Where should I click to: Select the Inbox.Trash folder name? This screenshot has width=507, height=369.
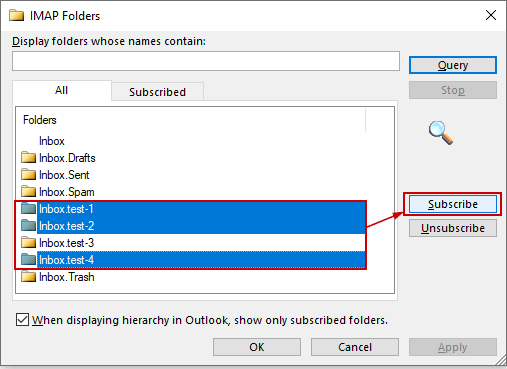point(67,277)
